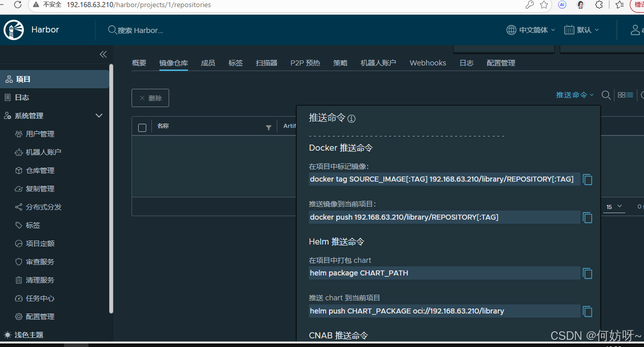The height and width of the screenshot is (347, 644).
Task: Copy the docker push command
Action: pyautogui.click(x=588, y=218)
